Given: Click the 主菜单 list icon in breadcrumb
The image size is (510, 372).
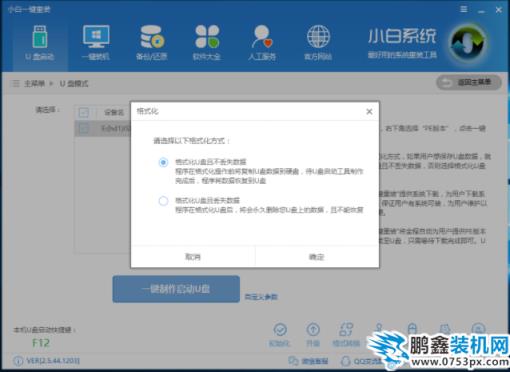Looking at the screenshot, I should pyautogui.click(x=15, y=83).
